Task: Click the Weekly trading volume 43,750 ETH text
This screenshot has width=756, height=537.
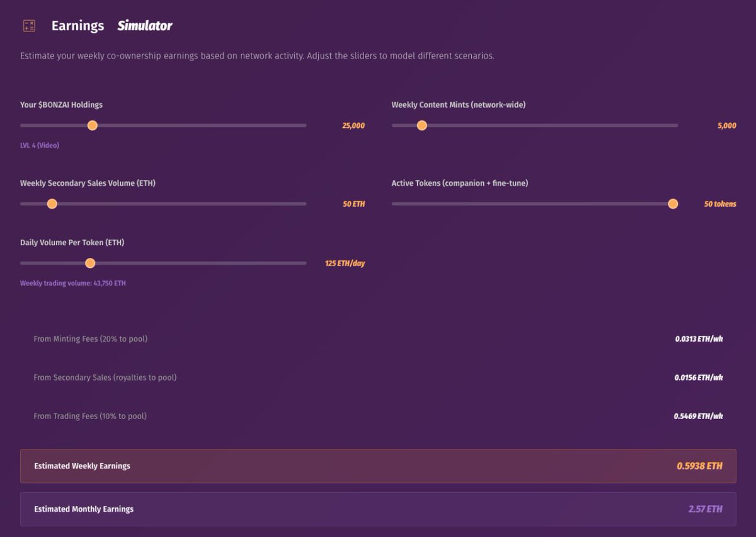Action: click(73, 284)
